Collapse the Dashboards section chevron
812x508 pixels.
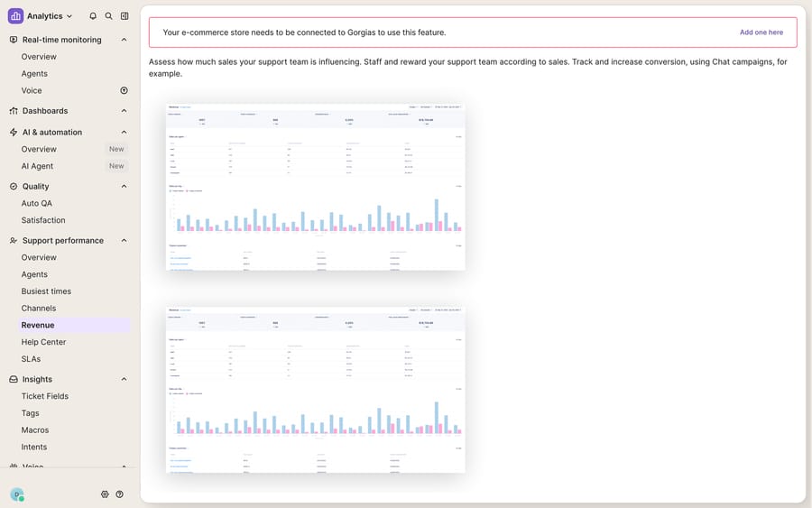tap(125, 111)
